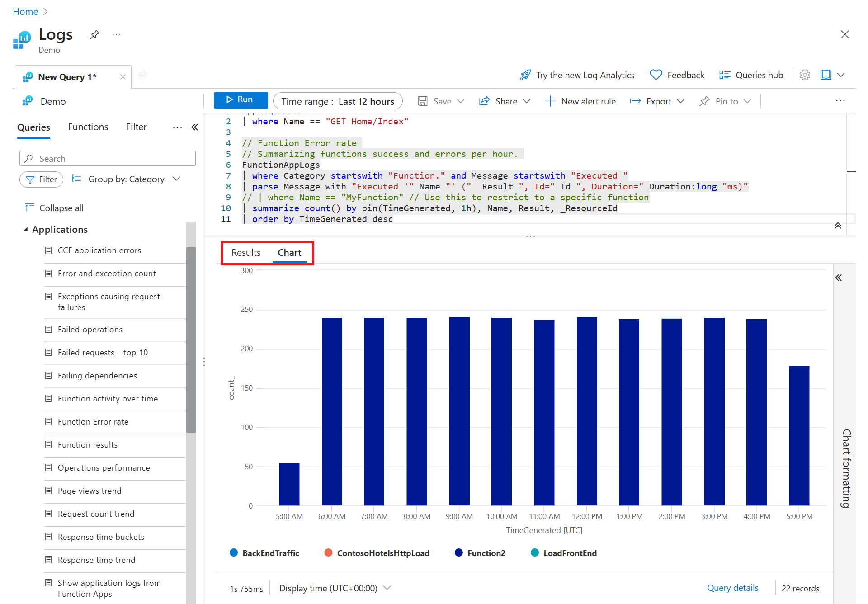Open the Group by: Category dropdown
This screenshot has height=604, width=868.
point(127,179)
